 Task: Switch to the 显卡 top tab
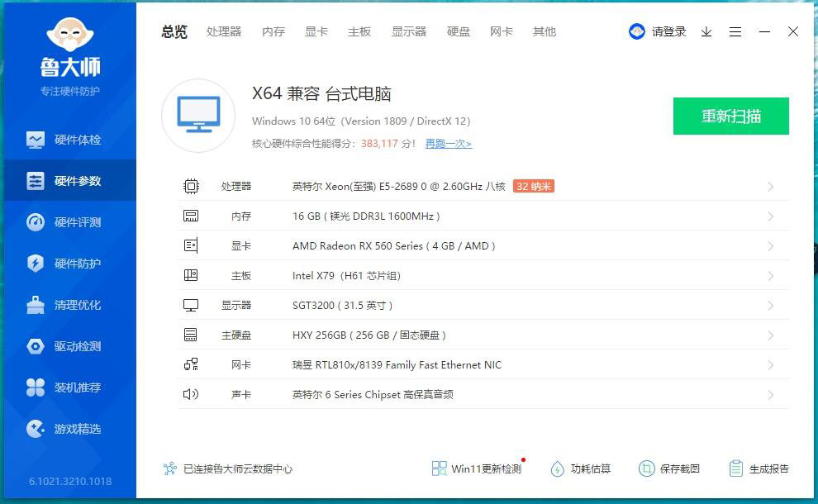316,32
